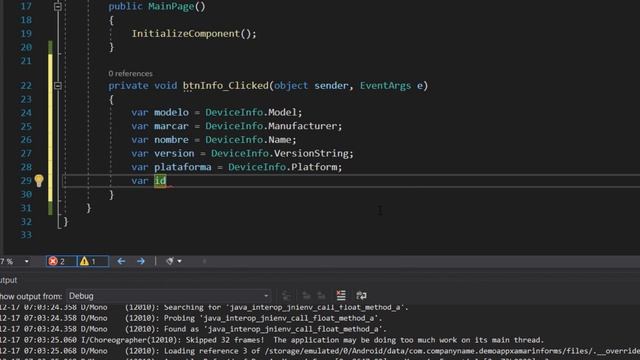
Task: Open the 0 references CodeLens link
Action: (131, 73)
